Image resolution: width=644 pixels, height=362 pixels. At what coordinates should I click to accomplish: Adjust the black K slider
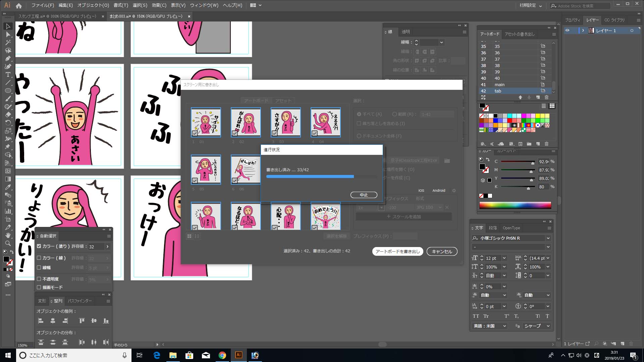(x=528, y=188)
